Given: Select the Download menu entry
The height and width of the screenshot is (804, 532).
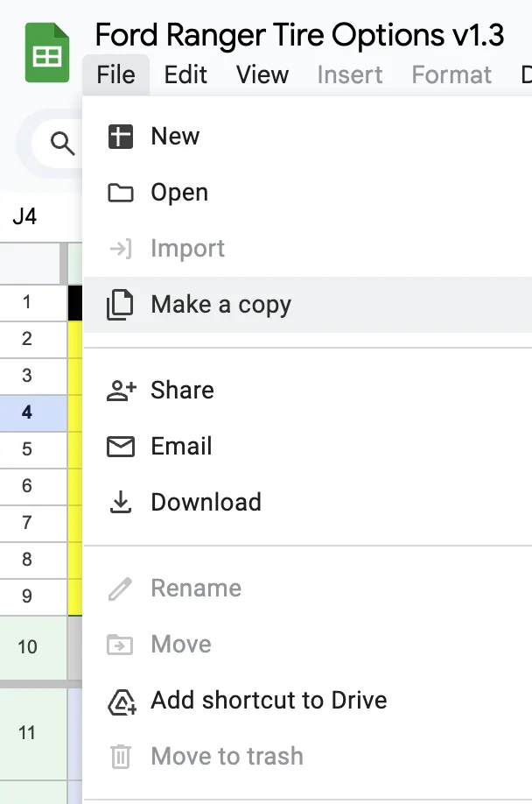Looking at the screenshot, I should coord(308,502).
